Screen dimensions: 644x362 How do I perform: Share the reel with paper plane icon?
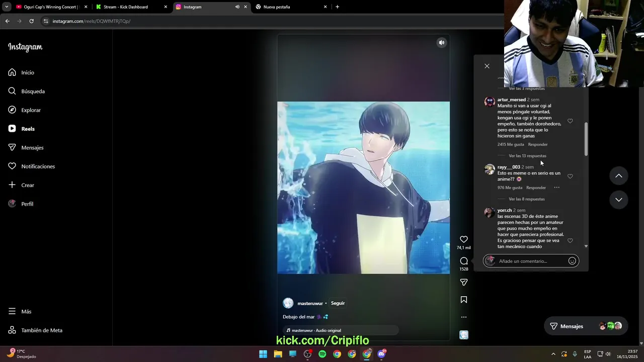click(x=464, y=283)
